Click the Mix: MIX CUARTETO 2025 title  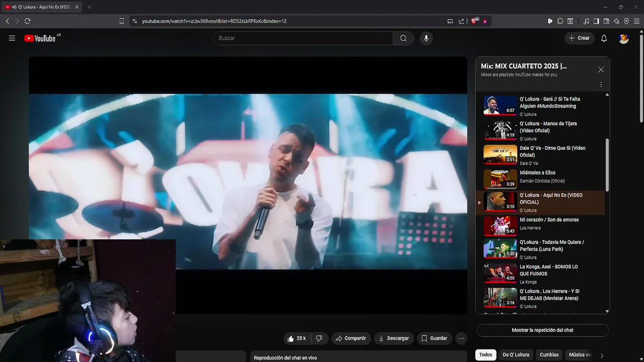[x=524, y=66]
